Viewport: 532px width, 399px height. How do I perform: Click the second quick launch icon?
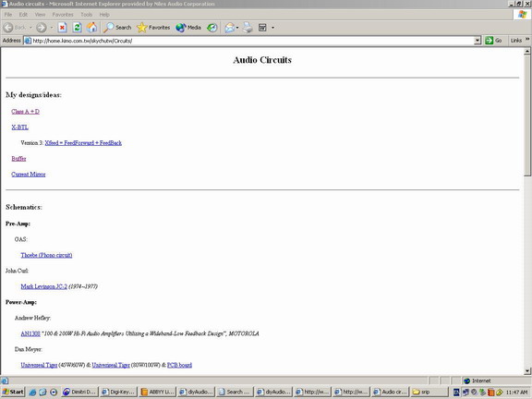pos(42,392)
